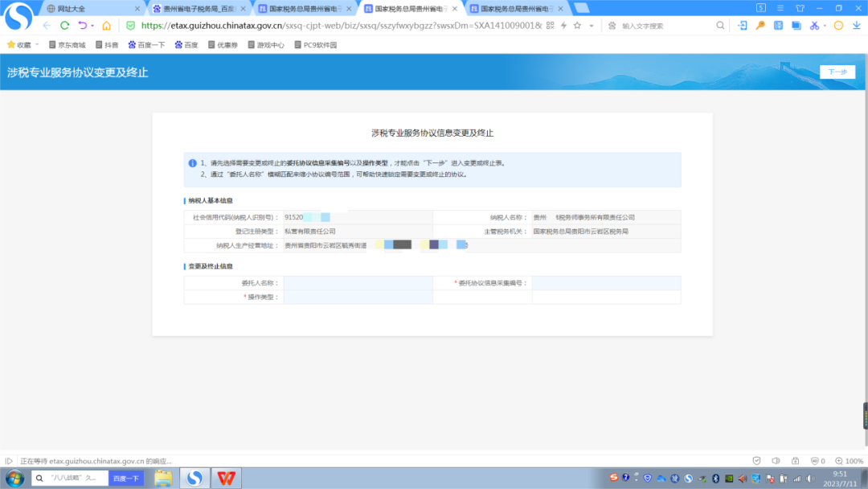Open the WPS Office taskbar icon
The image size is (868, 489).
(226, 478)
